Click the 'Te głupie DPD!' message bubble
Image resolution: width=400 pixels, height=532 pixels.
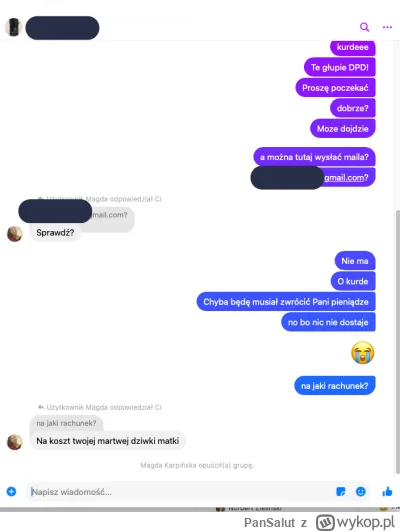(340, 67)
